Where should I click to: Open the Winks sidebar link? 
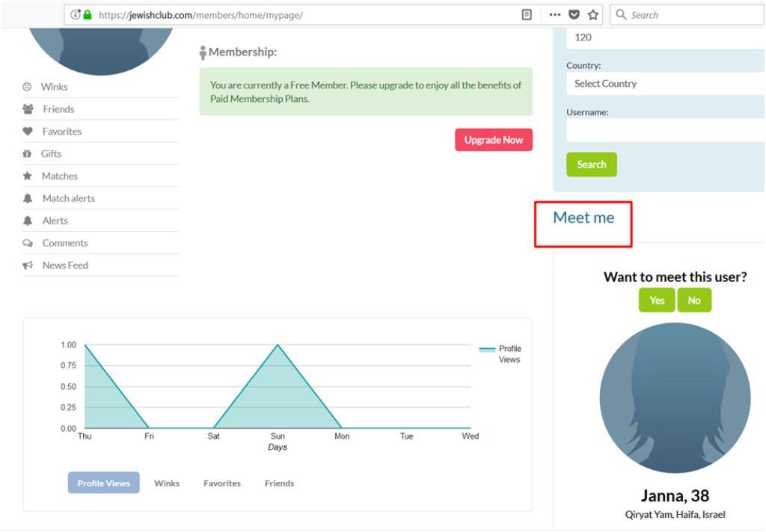54,87
